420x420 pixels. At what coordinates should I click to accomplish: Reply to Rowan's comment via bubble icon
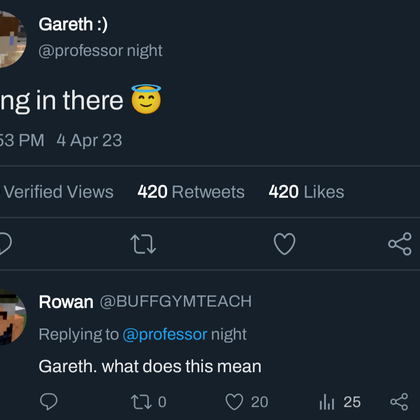coord(49,402)
